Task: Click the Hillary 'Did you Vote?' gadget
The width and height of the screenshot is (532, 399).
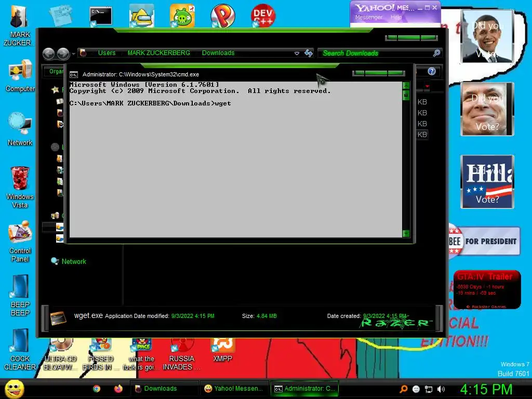Action: (487, 181)
